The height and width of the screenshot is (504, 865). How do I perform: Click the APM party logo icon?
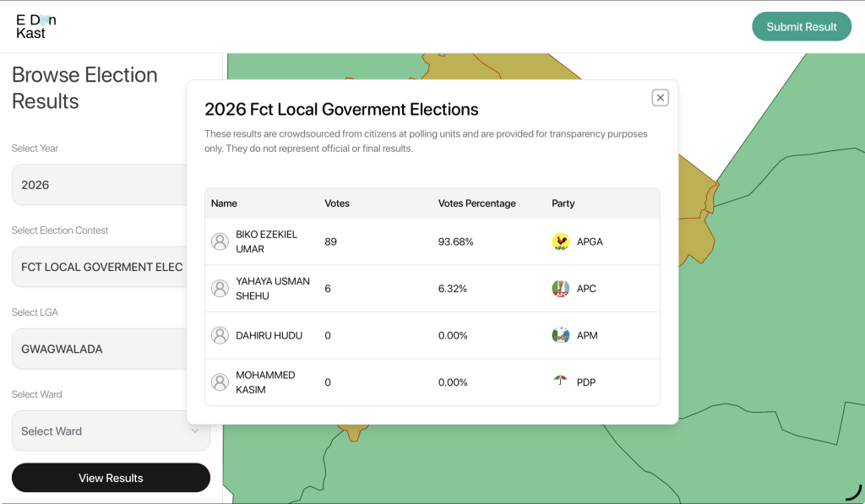560,335
